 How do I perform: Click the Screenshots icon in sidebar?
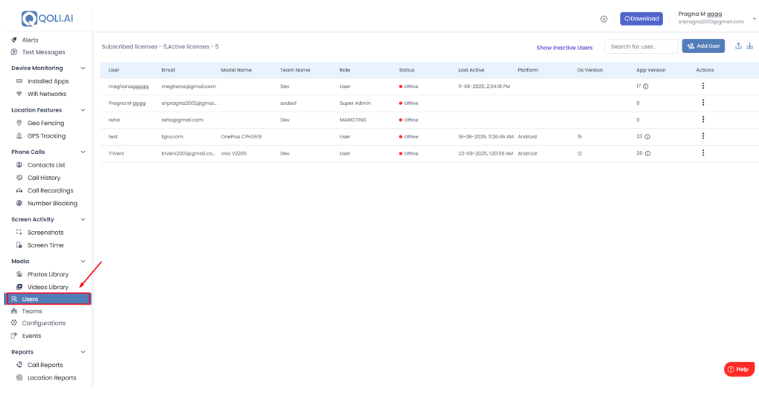point(19,232)
